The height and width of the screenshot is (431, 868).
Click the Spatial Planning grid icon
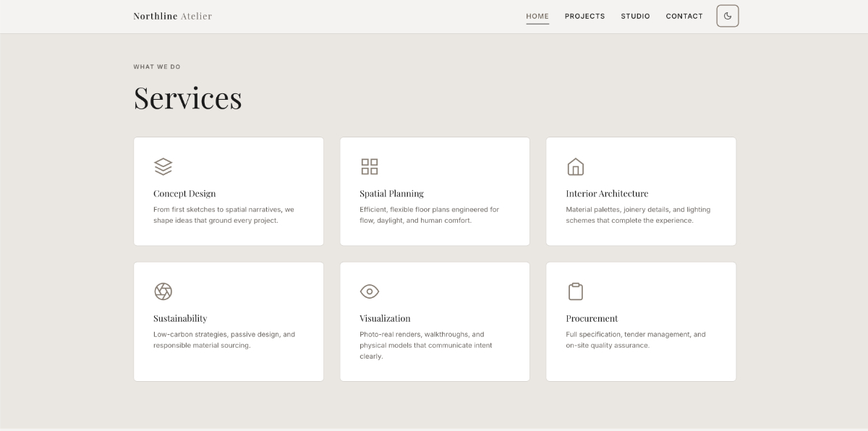(x=370, y=166)
